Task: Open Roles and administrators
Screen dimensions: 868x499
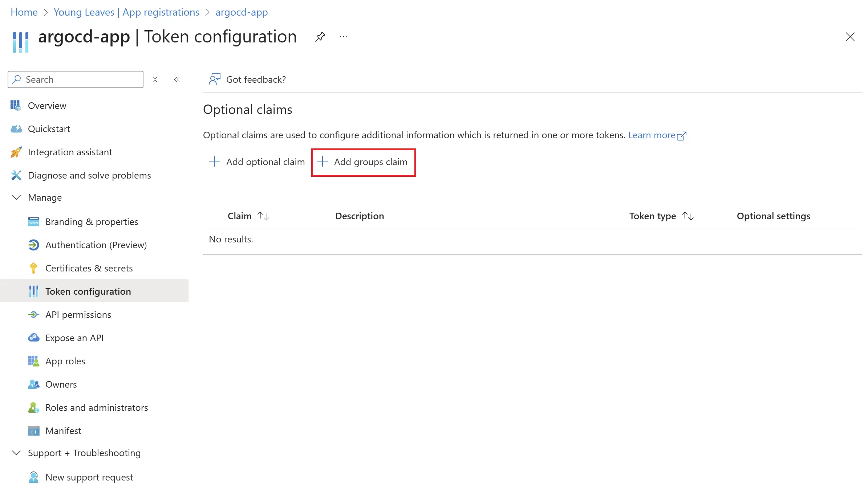Action: click(x=97, y=408)
